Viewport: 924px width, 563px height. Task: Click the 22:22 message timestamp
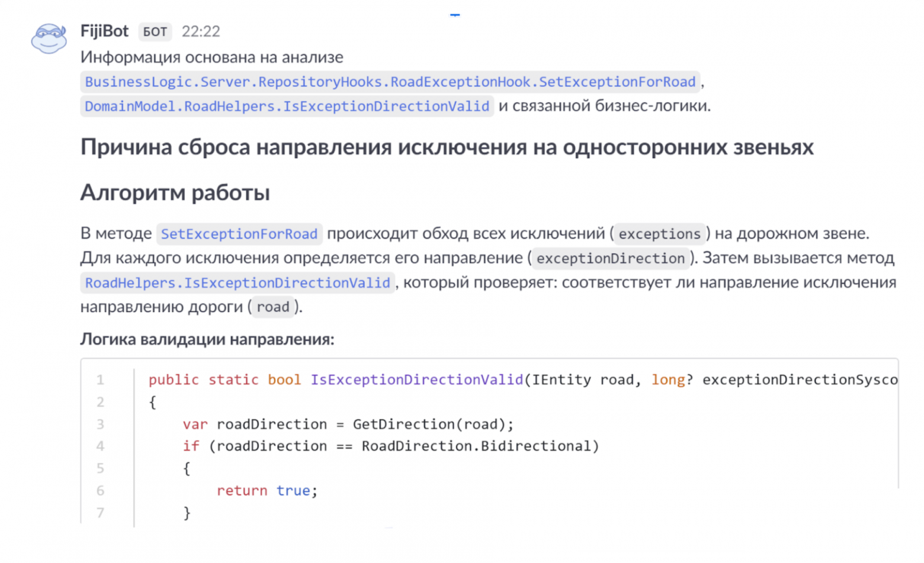[201, 32]
